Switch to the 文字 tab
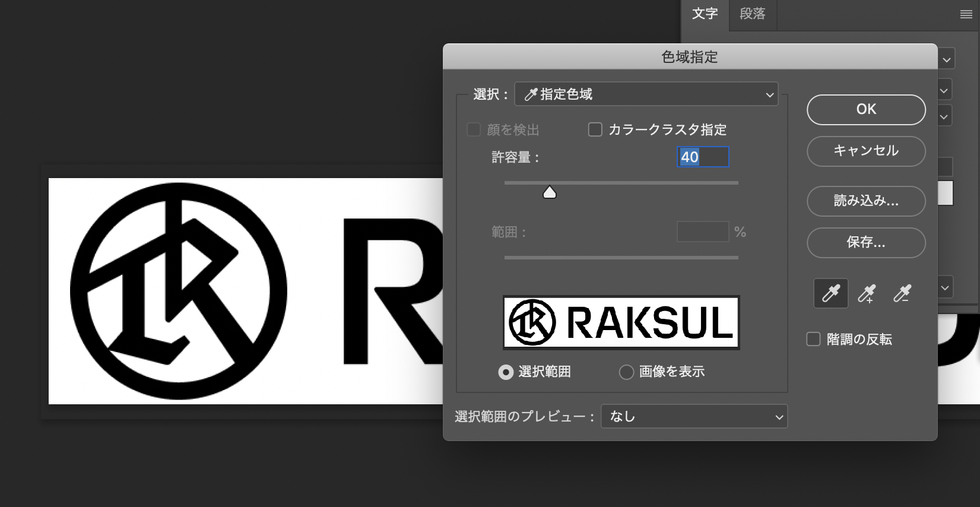The height and width of the screenshot is (507, 980). click(x=705, y=14)
